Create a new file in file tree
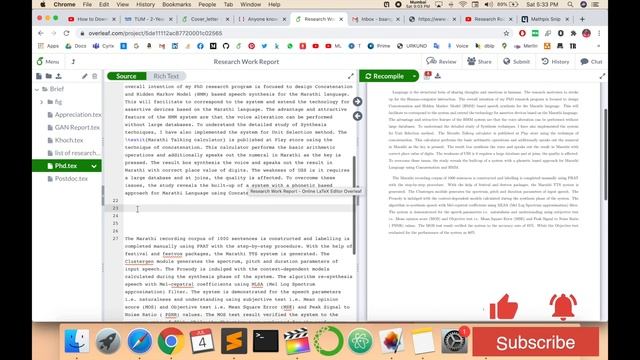The width and height of the screenshot is (640, 360). pos(39,76)
